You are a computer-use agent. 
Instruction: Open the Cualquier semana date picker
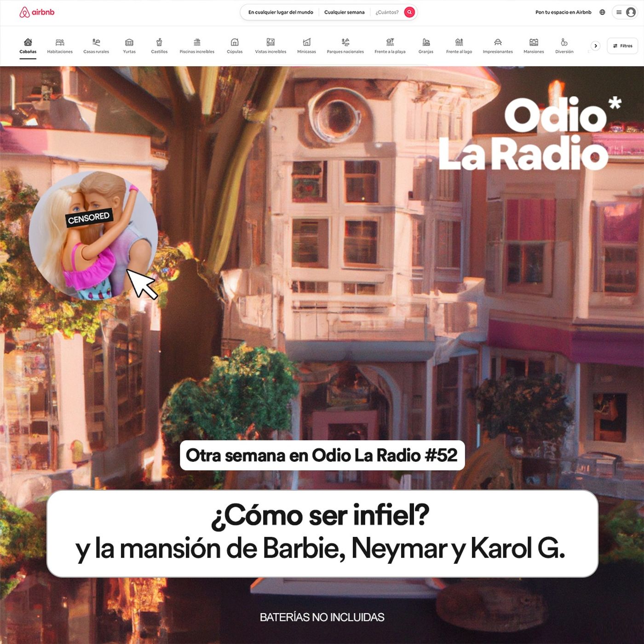pos(344,12)
